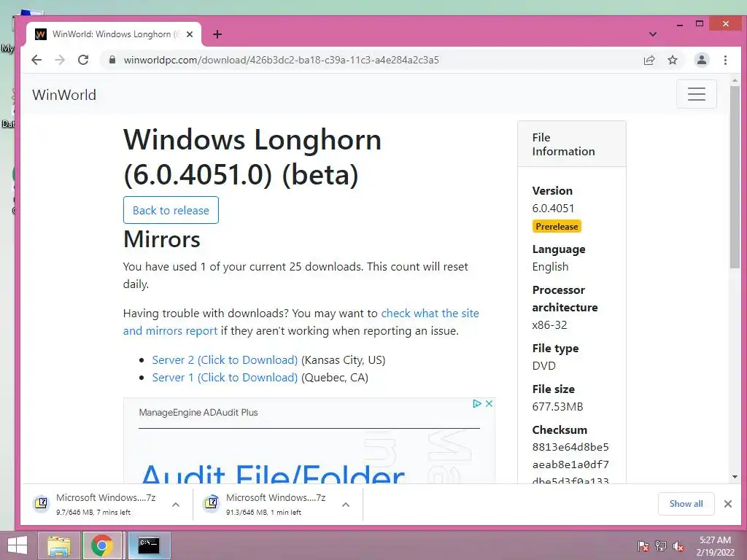Image resolution: width=747 pixels, height=560 pixels.
Task: Click the address bar URL
Action: click(x=281, y=60)
